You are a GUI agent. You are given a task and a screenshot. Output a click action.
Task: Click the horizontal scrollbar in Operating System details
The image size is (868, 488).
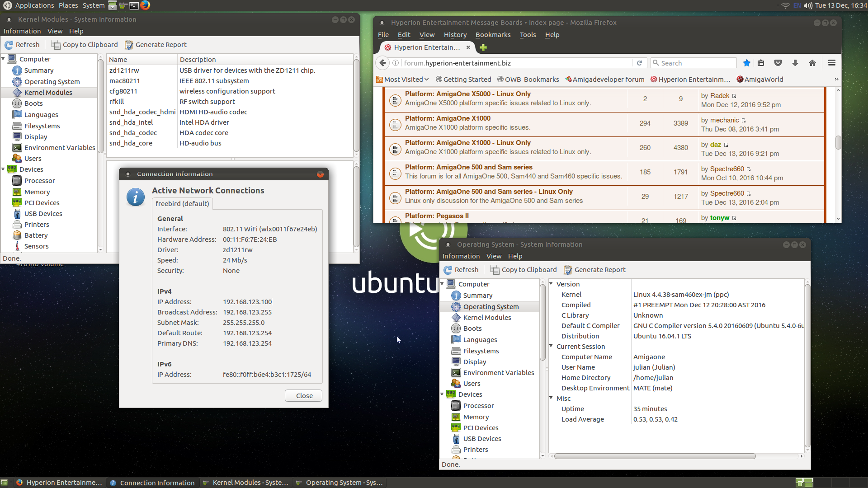coord(655,456)
